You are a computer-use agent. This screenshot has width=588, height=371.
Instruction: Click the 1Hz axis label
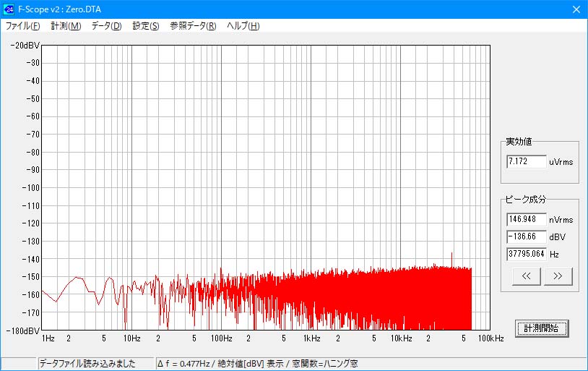click(48, 338)
